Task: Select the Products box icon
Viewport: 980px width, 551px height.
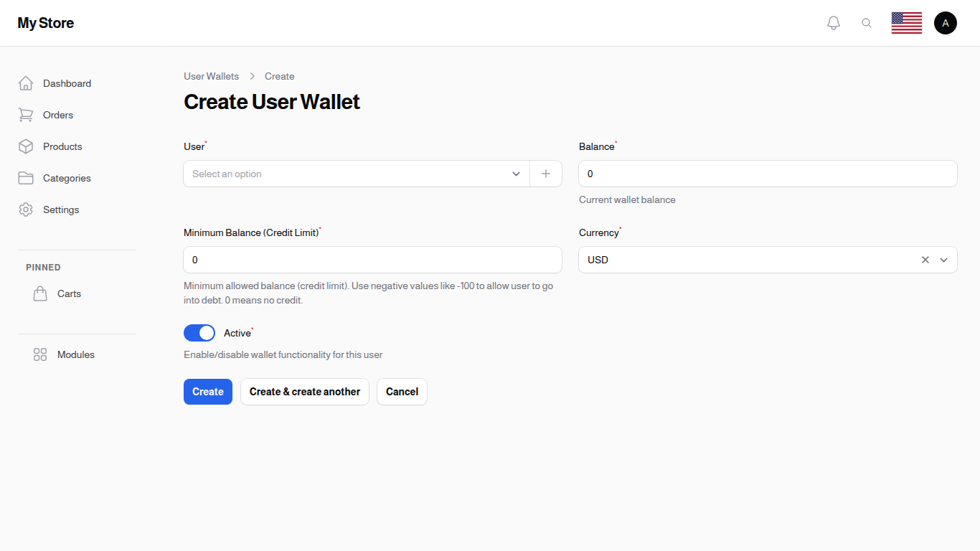Action: [x=26, y=146]
